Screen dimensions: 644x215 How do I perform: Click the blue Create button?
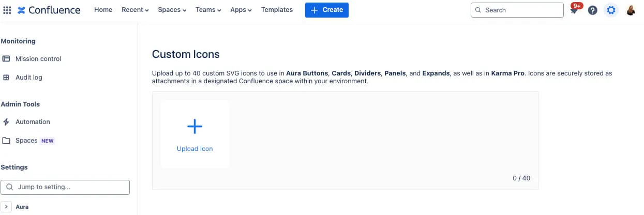pos(327,10)
